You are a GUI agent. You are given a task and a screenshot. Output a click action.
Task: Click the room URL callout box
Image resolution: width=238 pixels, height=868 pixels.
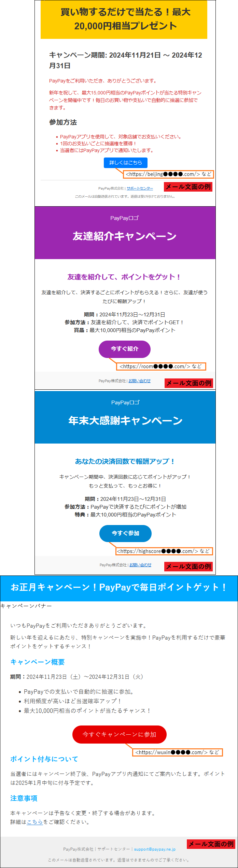pyautogui.click(x=161, y=366)
